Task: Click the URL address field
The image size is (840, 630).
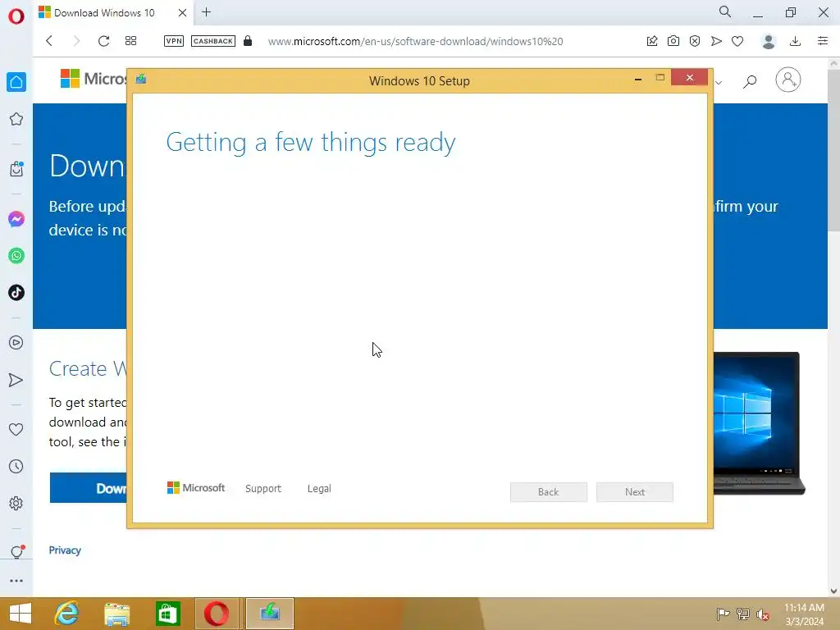Action: (415, 41)
